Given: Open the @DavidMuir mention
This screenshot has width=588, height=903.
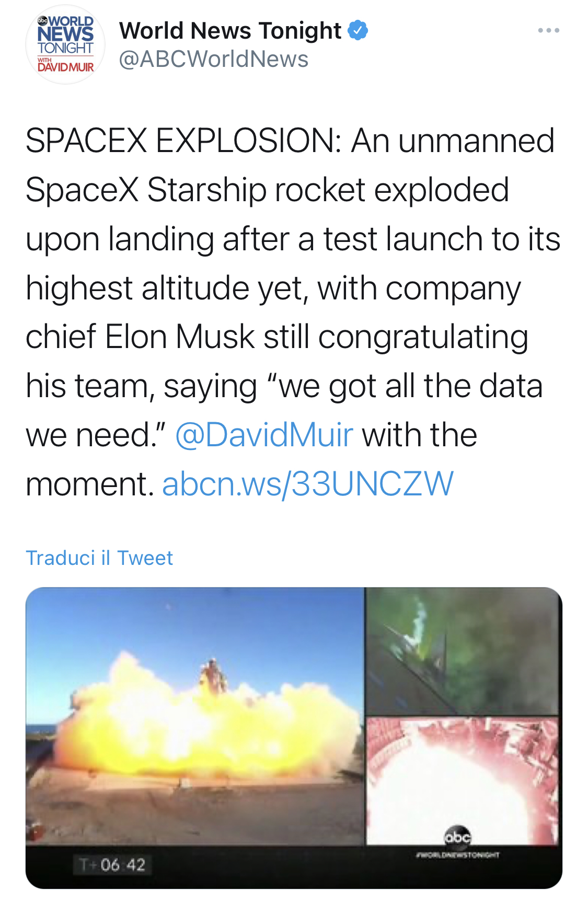Looking at the screenshot, I should click(x=264, y=435).
